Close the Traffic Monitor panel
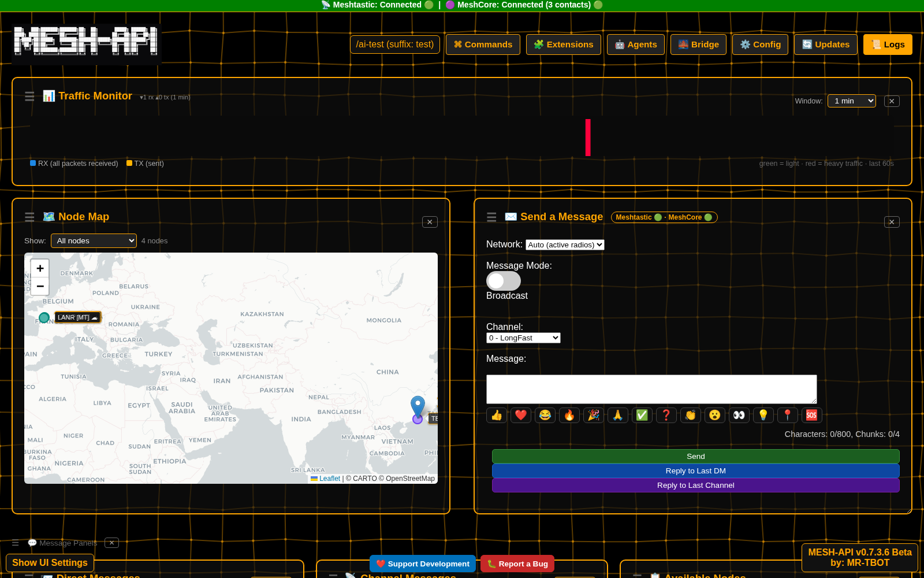The image size is (924, 578). [892, 101]
